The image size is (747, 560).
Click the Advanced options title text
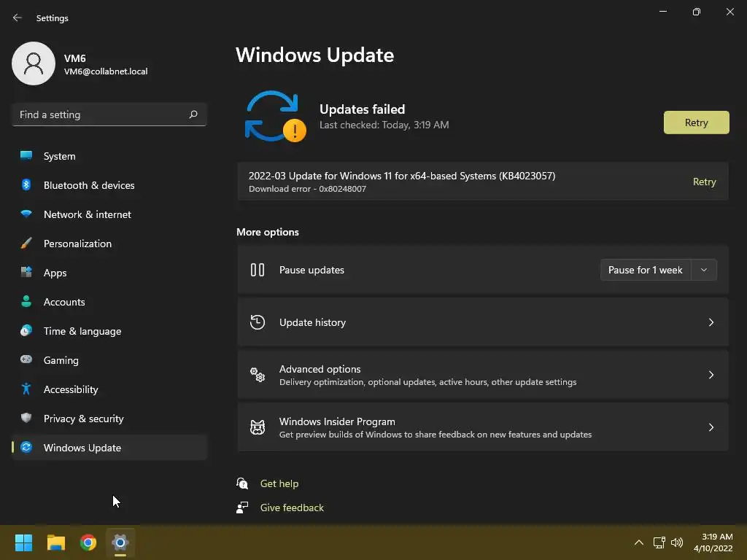320,369
